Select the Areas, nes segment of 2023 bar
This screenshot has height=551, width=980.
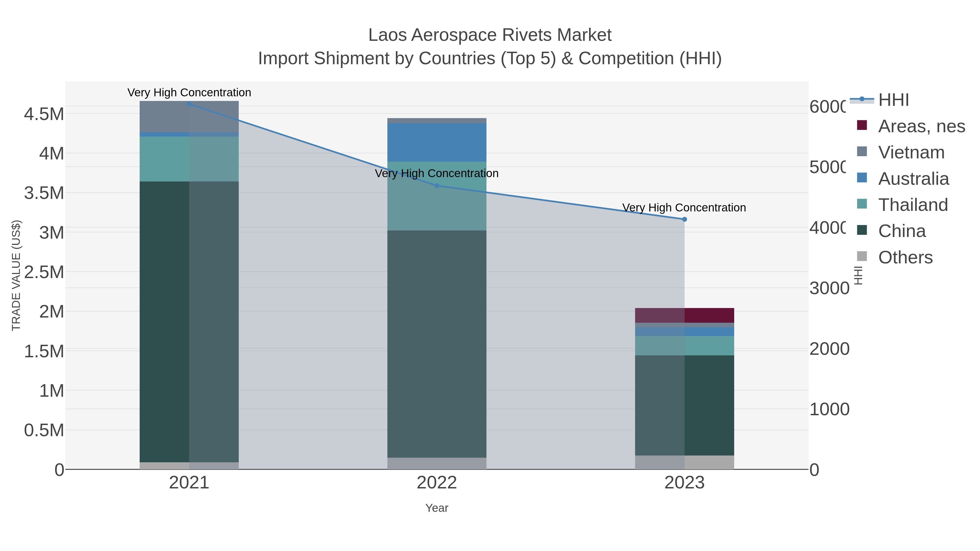click(x=684, y=315)
